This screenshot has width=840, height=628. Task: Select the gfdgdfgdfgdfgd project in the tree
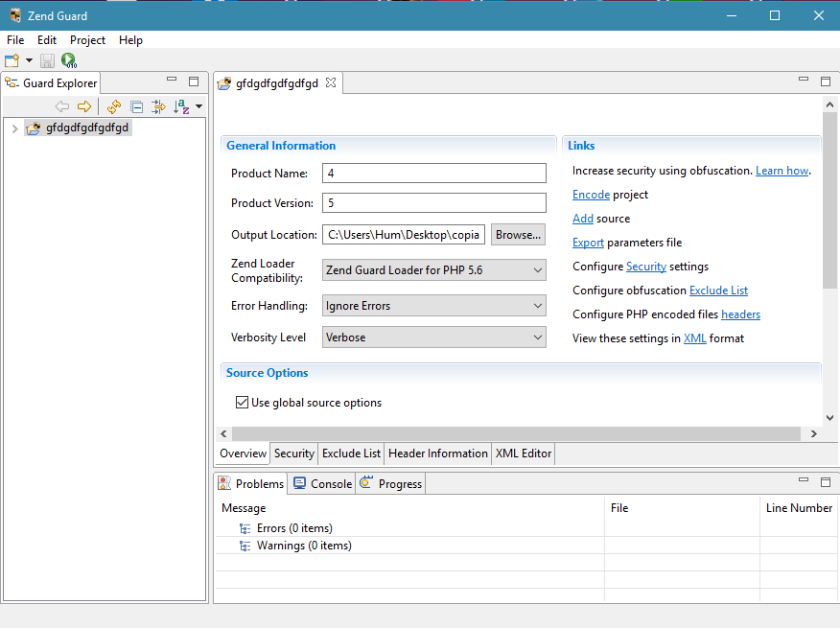(x=79, y=128)
